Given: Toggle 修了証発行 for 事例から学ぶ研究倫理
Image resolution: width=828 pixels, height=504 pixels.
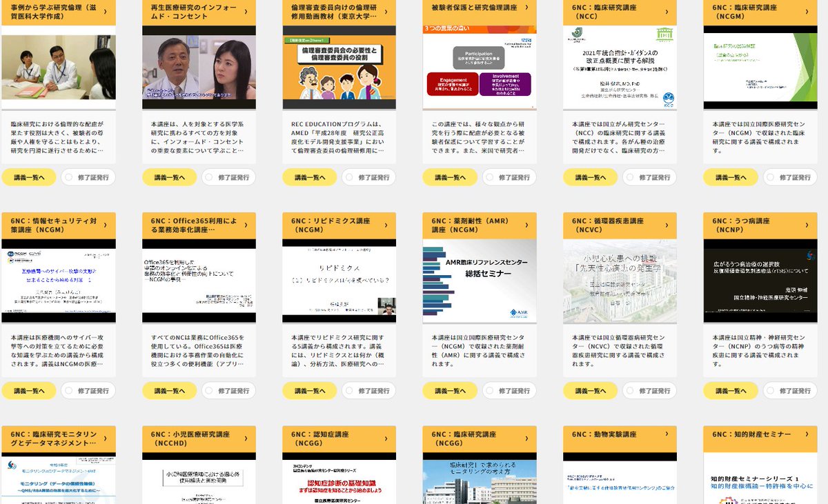Looking at the screenshot, I should click(x=88, y=177).
